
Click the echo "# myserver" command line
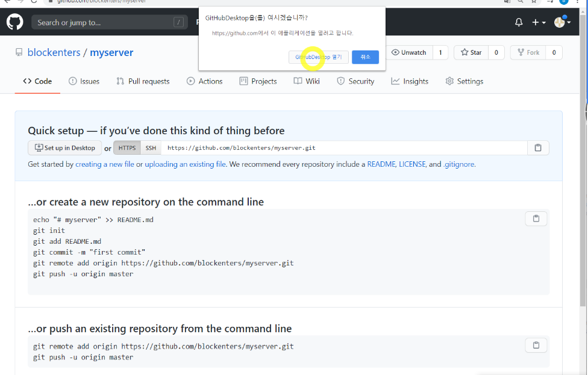point(93,220)
